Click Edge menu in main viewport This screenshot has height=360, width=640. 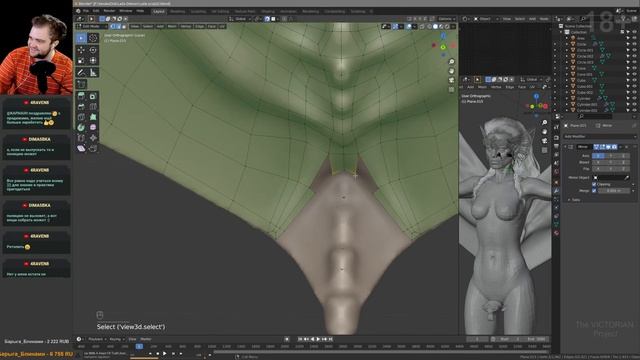click(x=199, y=27)
